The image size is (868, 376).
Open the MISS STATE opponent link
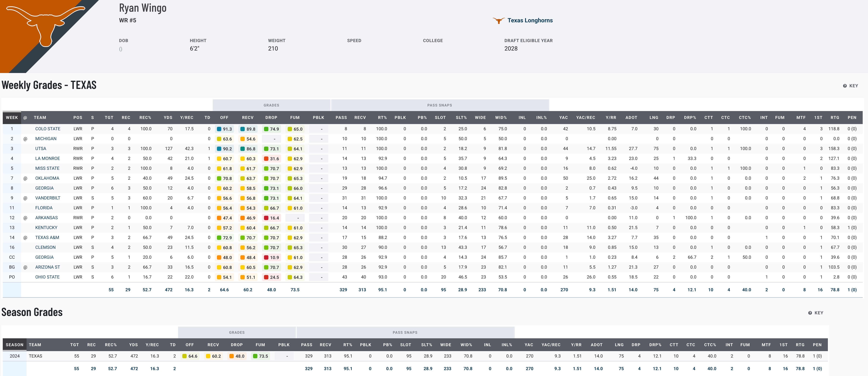coord(47,168)
